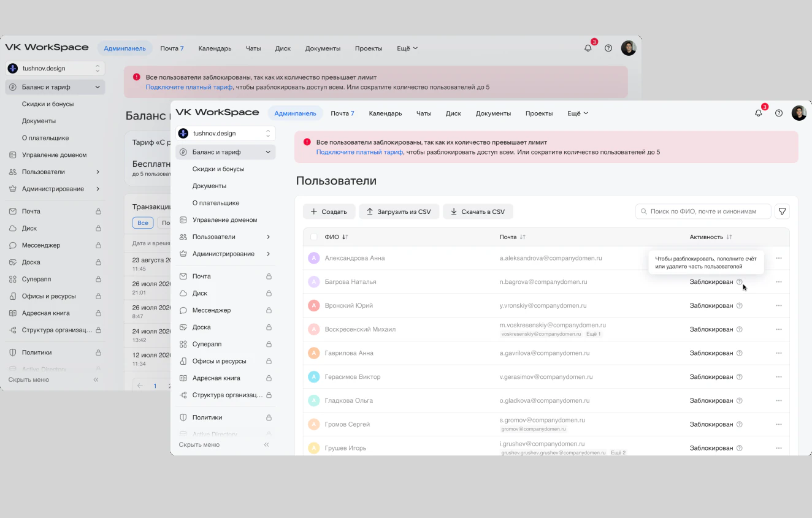Image resolution: width=812 pixels, height=518 pixels.
Task: Click the Создать button
Action: [329, 211]
